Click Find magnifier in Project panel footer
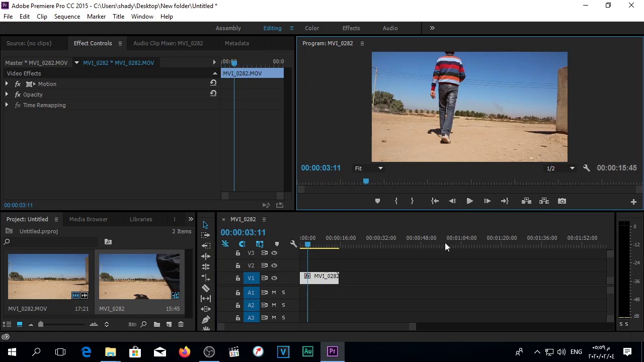 143,324
